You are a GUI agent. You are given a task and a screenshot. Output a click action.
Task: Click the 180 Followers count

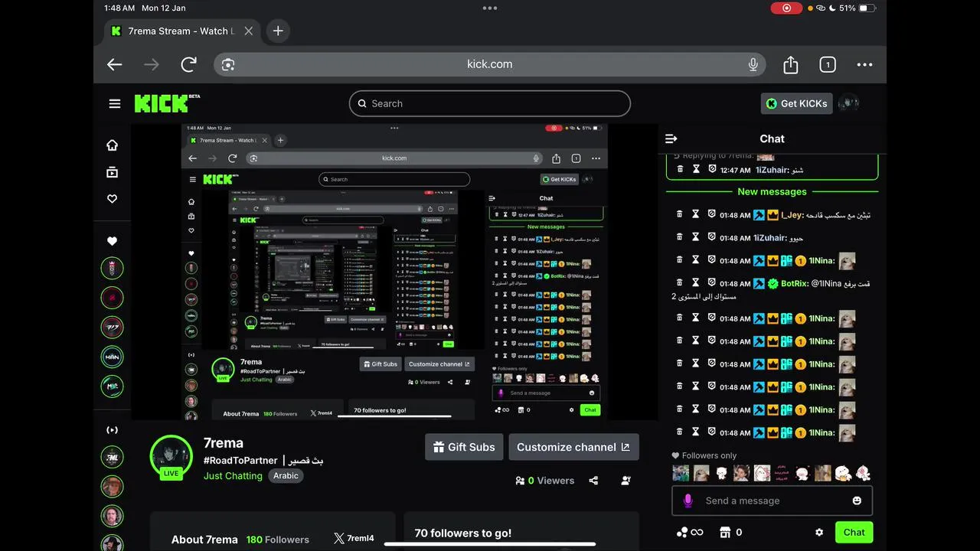277,540
